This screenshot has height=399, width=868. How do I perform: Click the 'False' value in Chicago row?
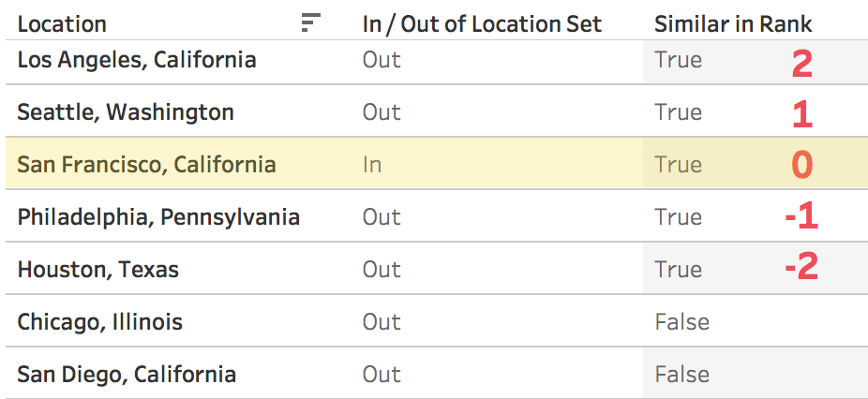(682, 322)
